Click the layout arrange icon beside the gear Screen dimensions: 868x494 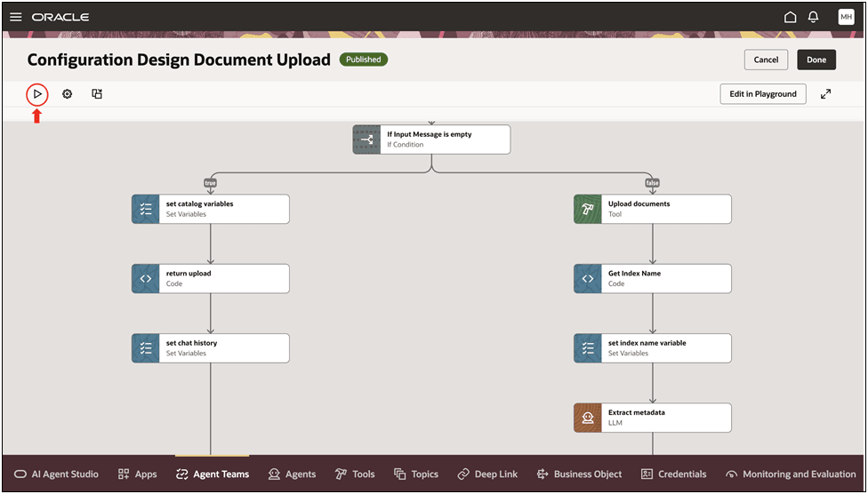[97, 94]
